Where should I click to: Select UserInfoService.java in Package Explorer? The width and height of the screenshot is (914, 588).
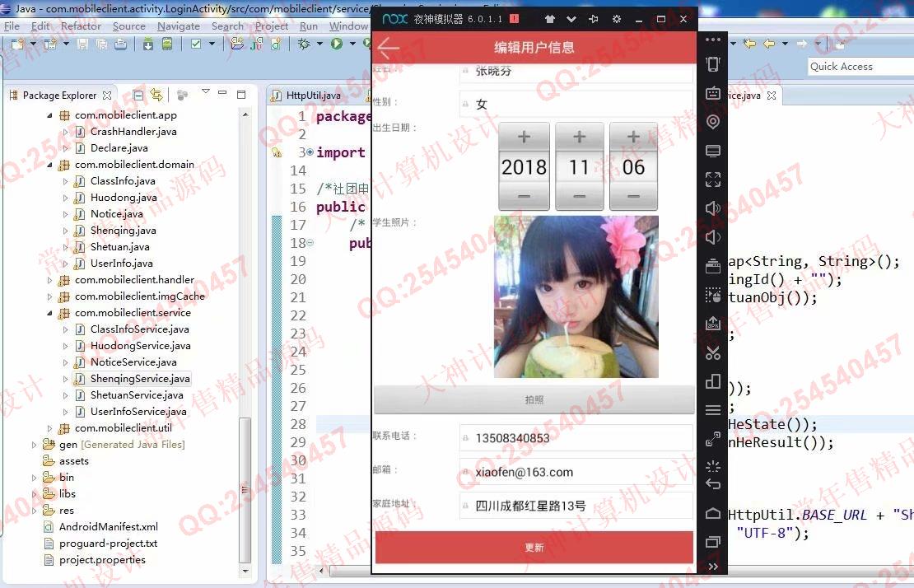tap(138, 412)
